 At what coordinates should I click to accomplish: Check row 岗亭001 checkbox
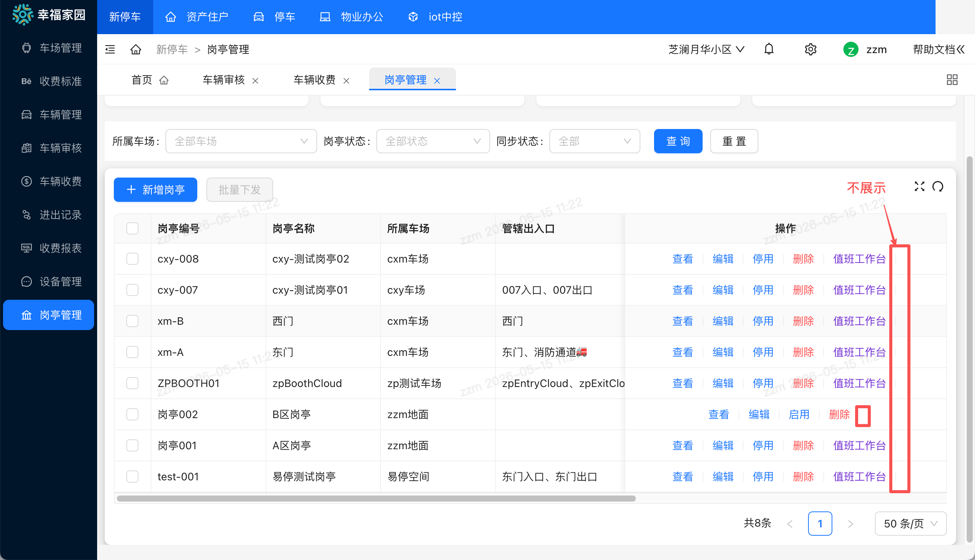(132, 446)
